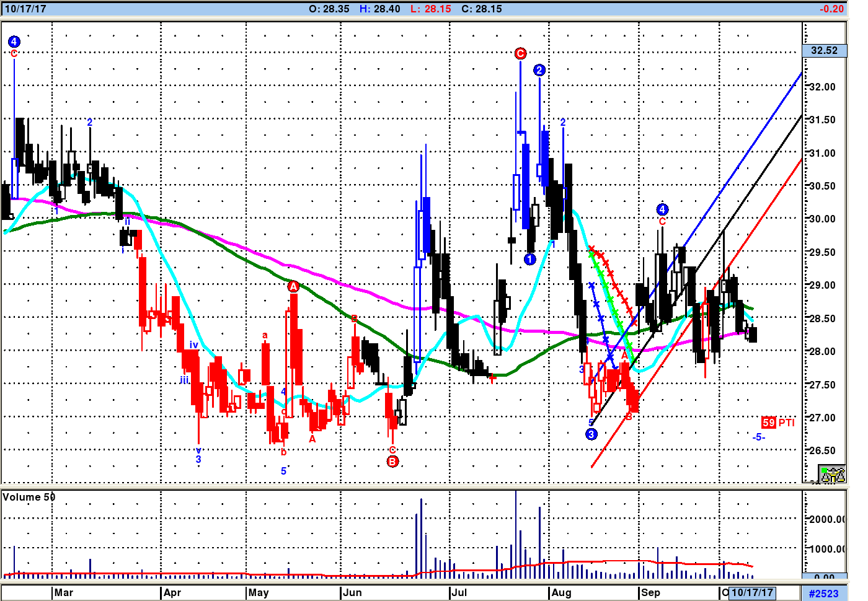Click the balance scale icon below price axis
Image resolution: width=868 pixels, height=601 pixels.
click(x=832, y=474)
